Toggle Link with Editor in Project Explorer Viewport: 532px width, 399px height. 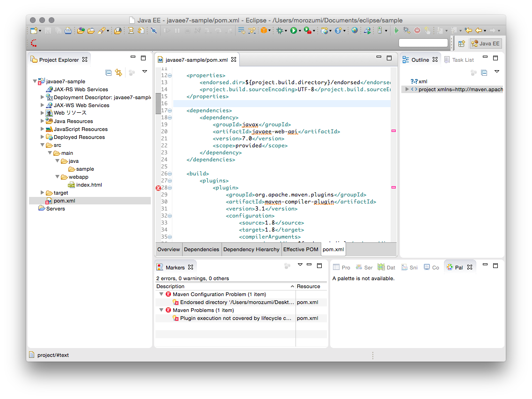click(118, 73)
